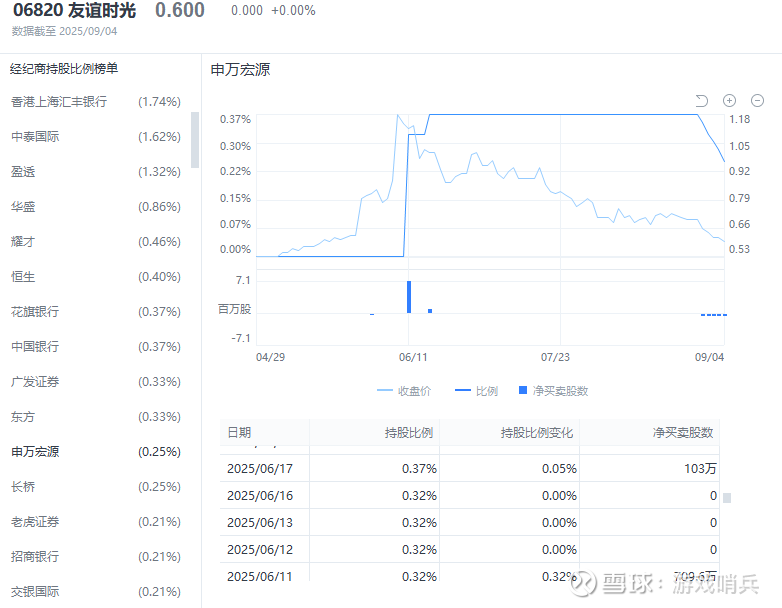Choose 华盛 from the ranking list

23,207
